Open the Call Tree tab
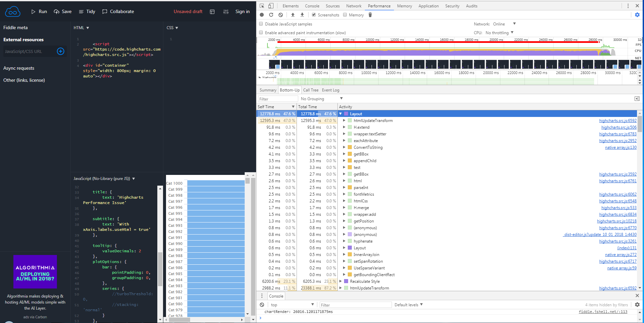Image resolution: width=644 pixels, height=323 pixels. click(x=311, y=90)
